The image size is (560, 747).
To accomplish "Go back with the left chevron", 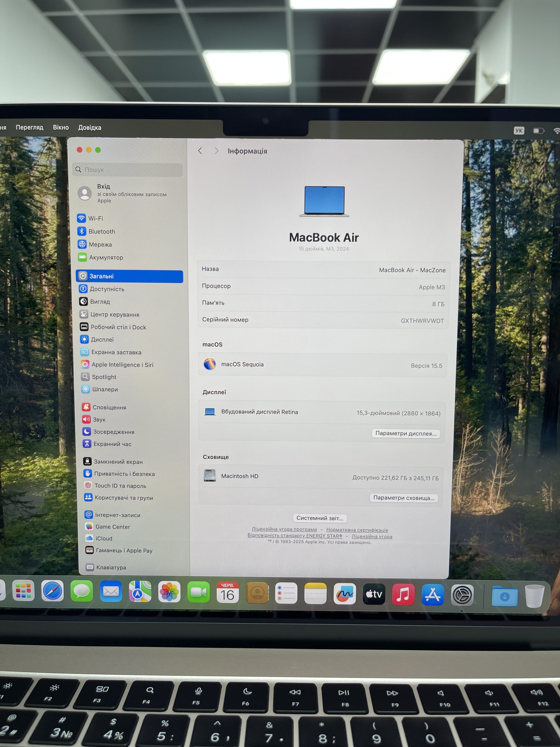I will [x=200, y=151].
